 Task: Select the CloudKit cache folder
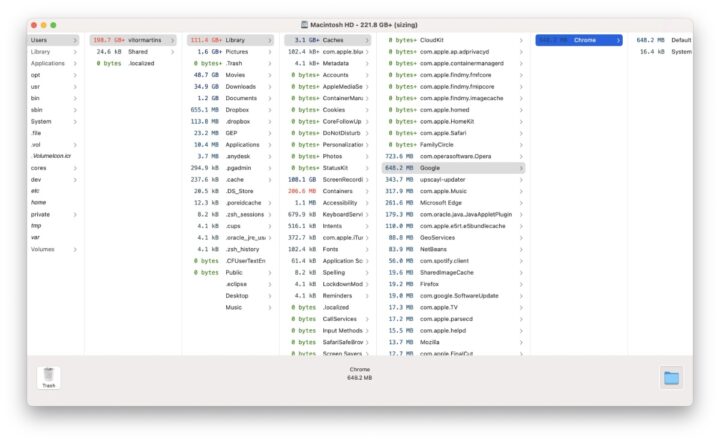click(x=454, y=40)
